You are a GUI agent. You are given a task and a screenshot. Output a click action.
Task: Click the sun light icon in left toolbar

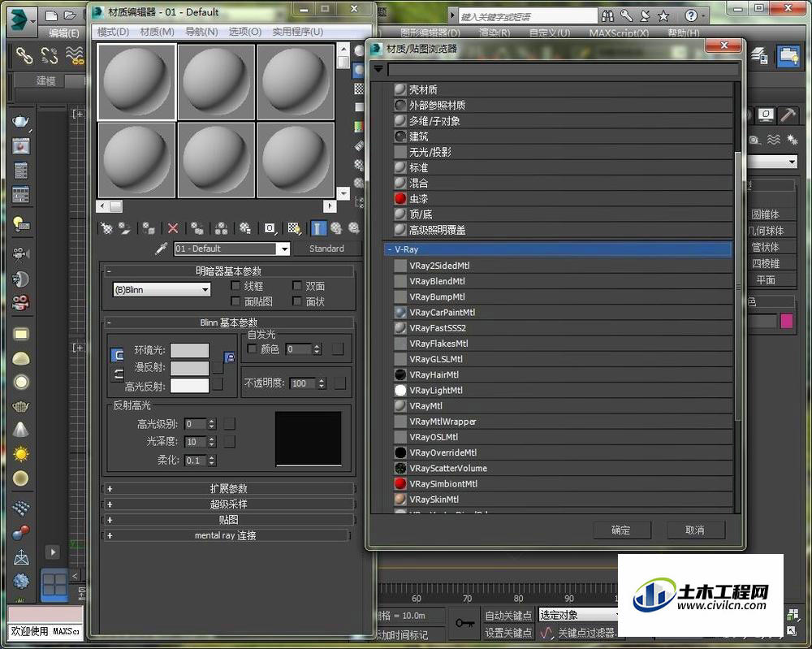click(x=21, y=454)
